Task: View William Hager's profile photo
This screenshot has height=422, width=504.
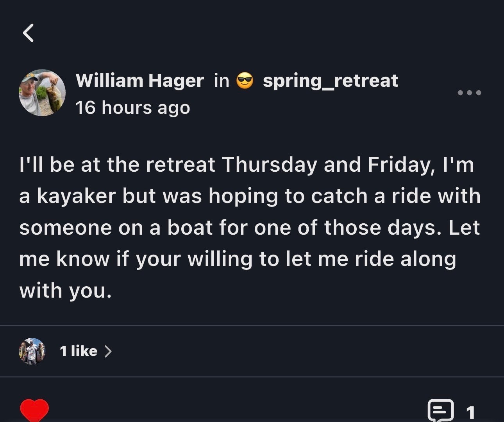Action: click(x=42, y=93)
